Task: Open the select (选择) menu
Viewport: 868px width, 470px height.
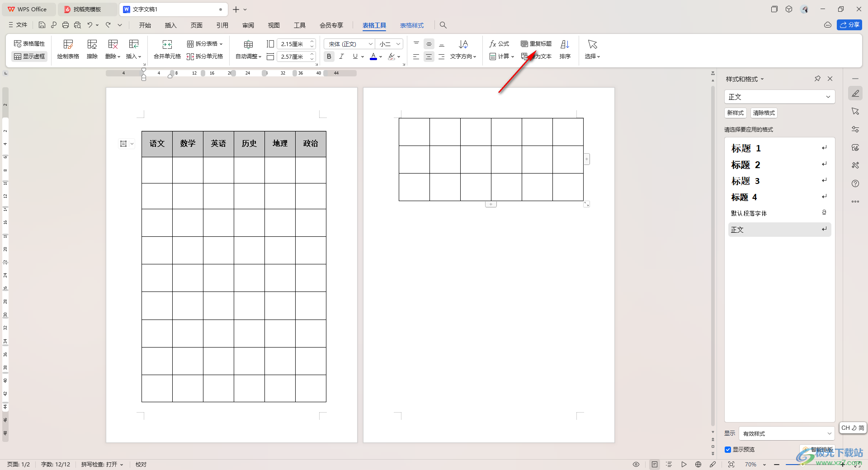Action: click(x=592, y=50)
